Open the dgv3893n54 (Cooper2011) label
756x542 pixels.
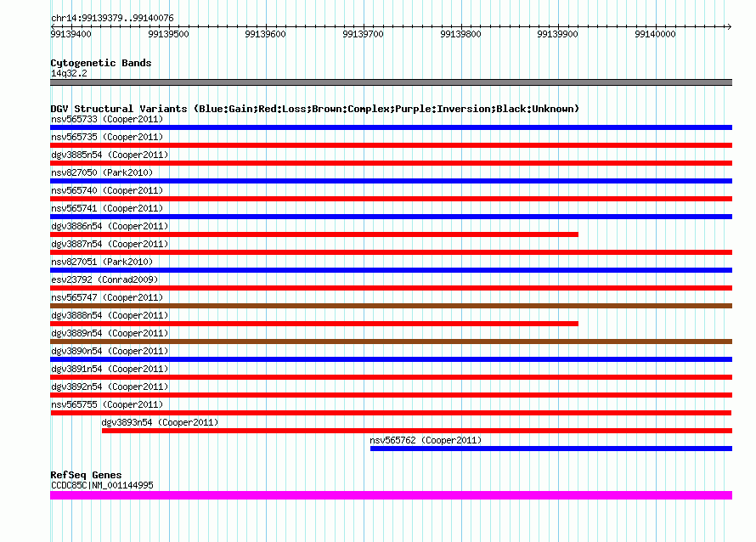(160, 422)
